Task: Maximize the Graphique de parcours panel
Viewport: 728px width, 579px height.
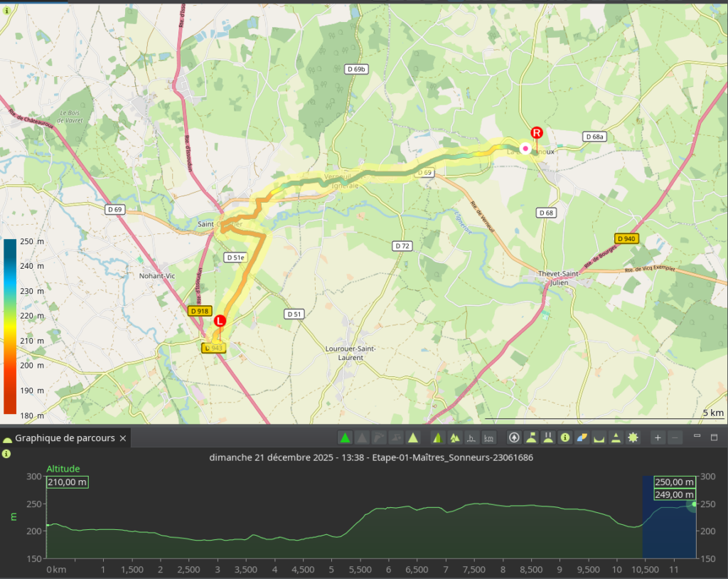Action: pos(714,437)
